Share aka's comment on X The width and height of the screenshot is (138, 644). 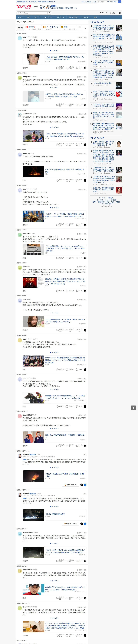(x=85, y=598)
